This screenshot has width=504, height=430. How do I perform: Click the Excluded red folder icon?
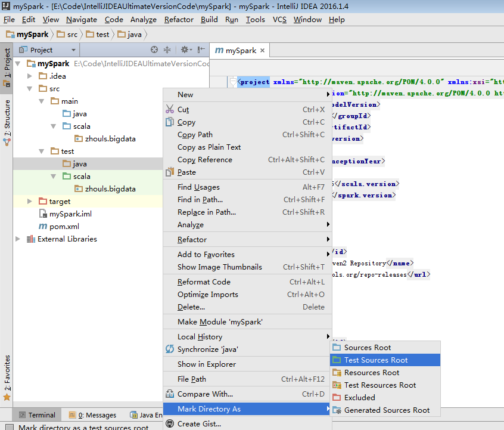coord(337,397)
